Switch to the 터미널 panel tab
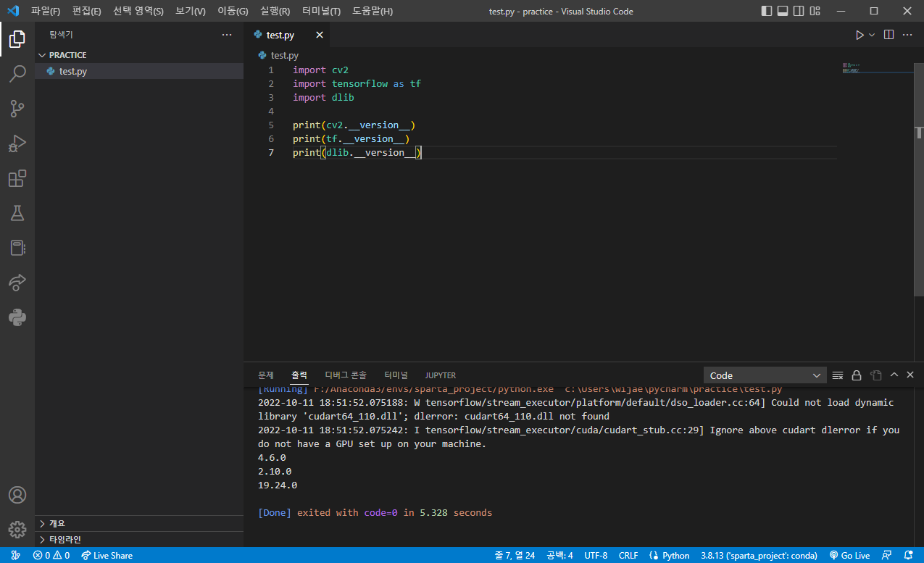Image resolution: width=924 pixels, height=563 pixels. 396,375
